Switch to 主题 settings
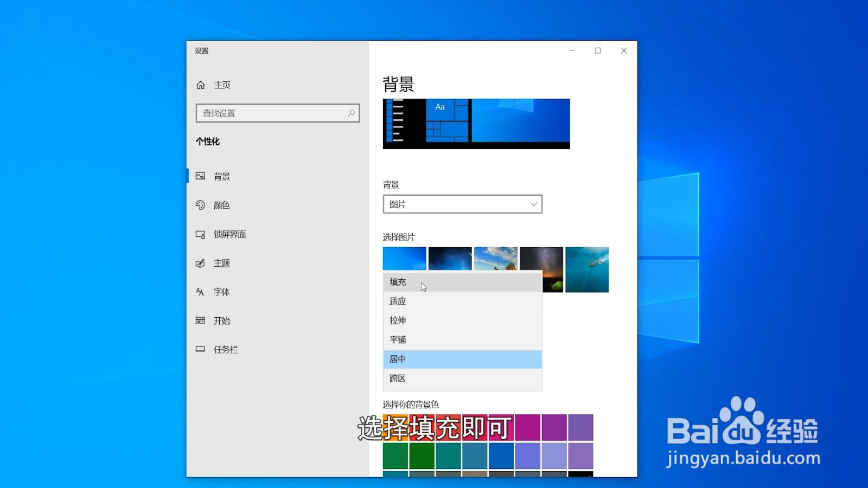 221,263
